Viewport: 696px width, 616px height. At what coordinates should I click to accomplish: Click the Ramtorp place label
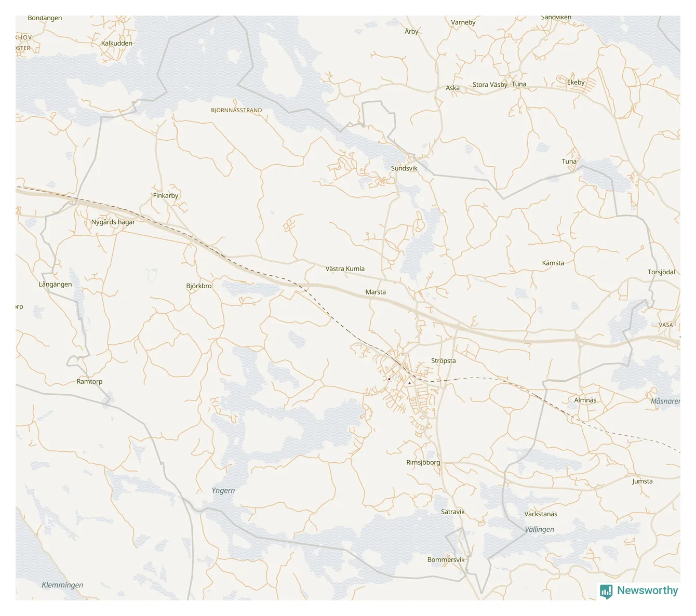pos(89,381)
